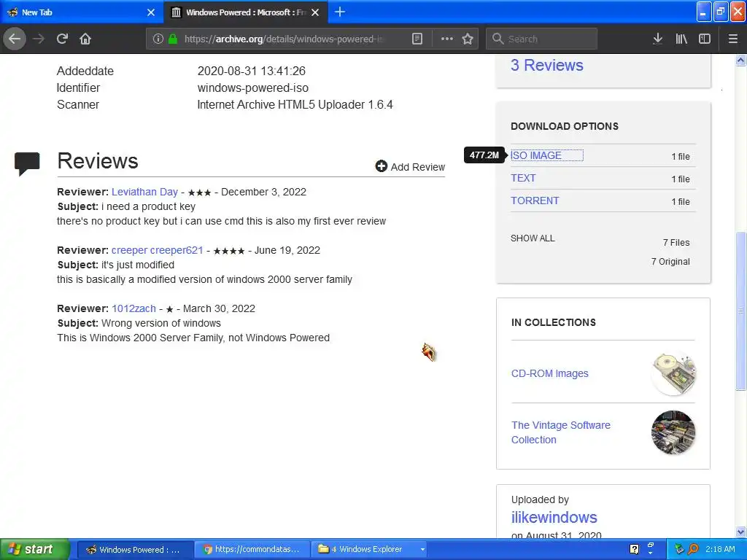Screen dimensions: 747x560
Task: Click the scrollbar down arrow
Action: tap(740, 532)
